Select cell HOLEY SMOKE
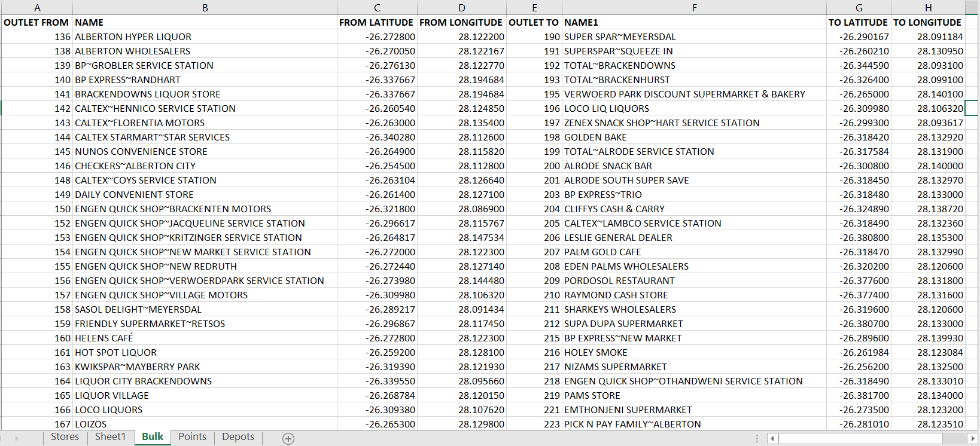Viewport: 980px width, 446px height. point(694,352)
